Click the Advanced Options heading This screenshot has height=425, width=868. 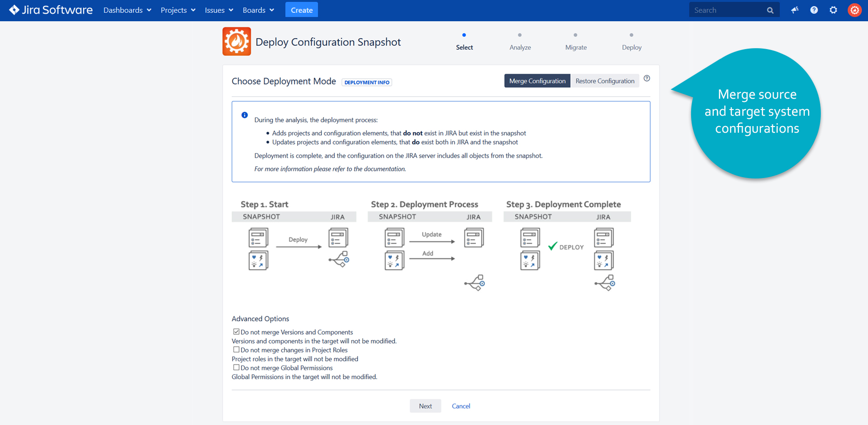pos(260,319)
